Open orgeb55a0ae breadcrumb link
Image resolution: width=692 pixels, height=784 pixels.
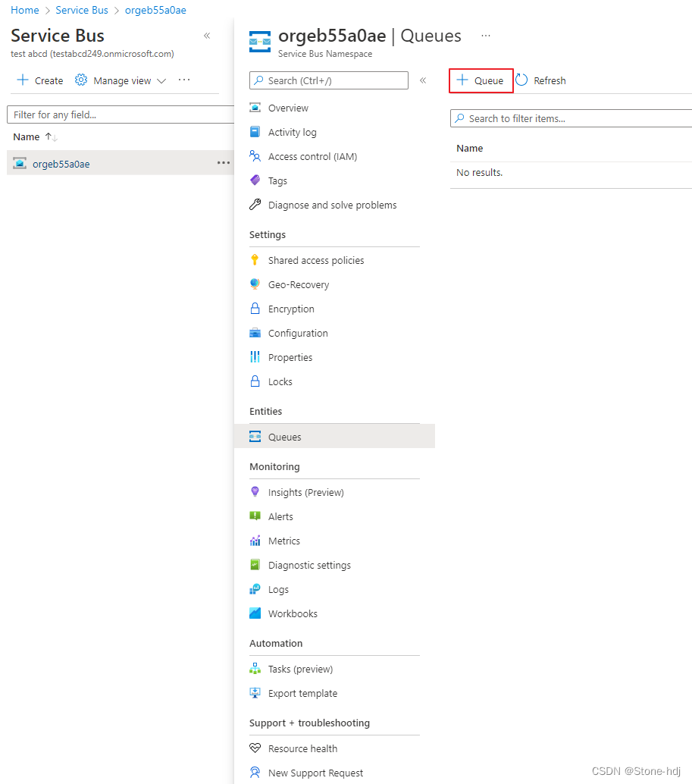click(x=155, y=10)
